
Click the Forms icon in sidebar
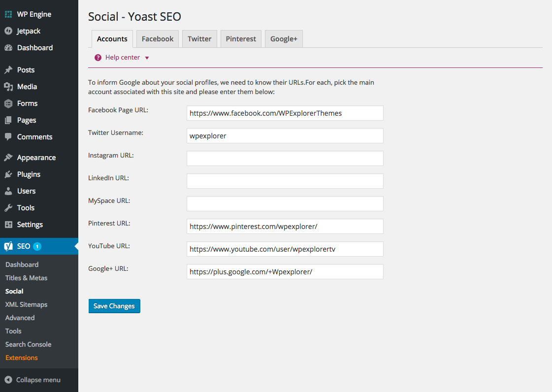coord(8,103)
